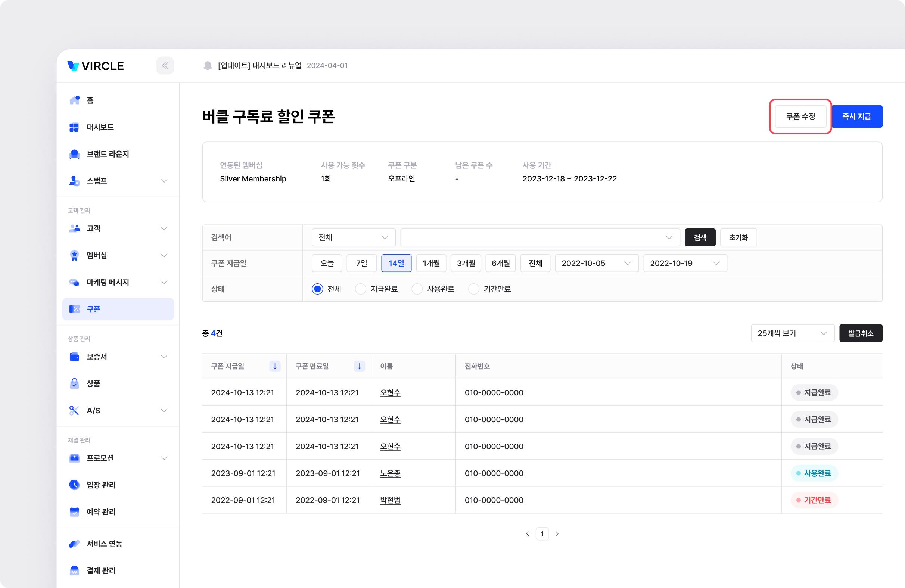Open the 25개씩 보기 dropdown
This screenshot has width=905, height=588.
[x=792, y=333]
